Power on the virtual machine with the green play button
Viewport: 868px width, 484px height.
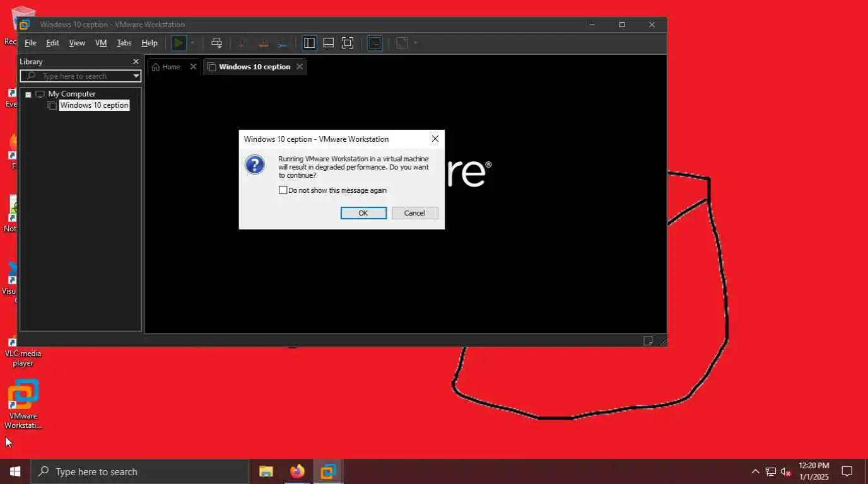coord(179,43)
